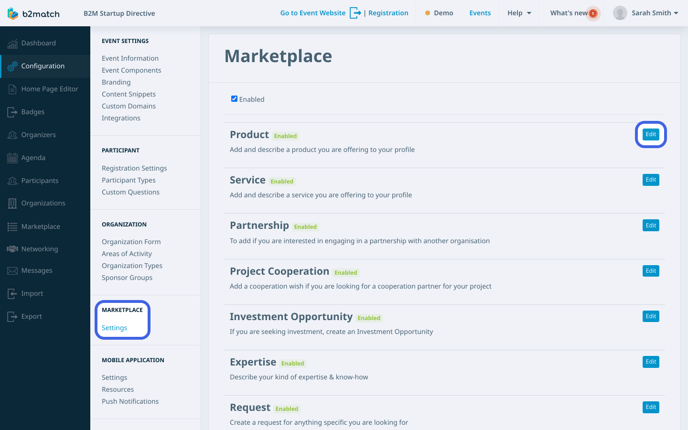Click the event website exit-arrow icon
Viewport: 688px width, 430px height.
pos(355,13)
